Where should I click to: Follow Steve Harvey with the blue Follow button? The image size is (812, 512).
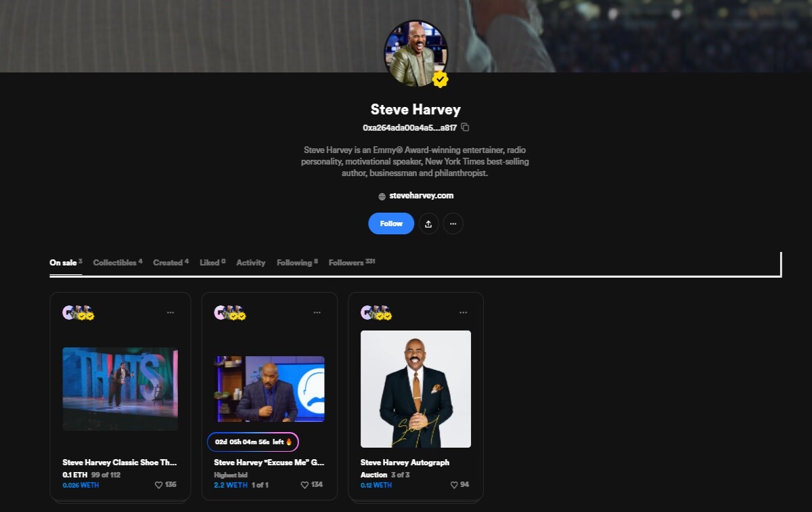click(x=391, y=223)
